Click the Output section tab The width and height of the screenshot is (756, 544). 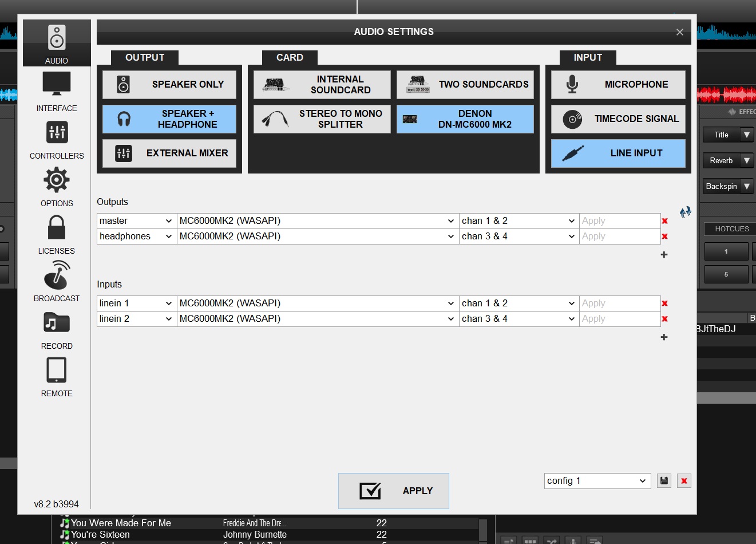point(145,58)
